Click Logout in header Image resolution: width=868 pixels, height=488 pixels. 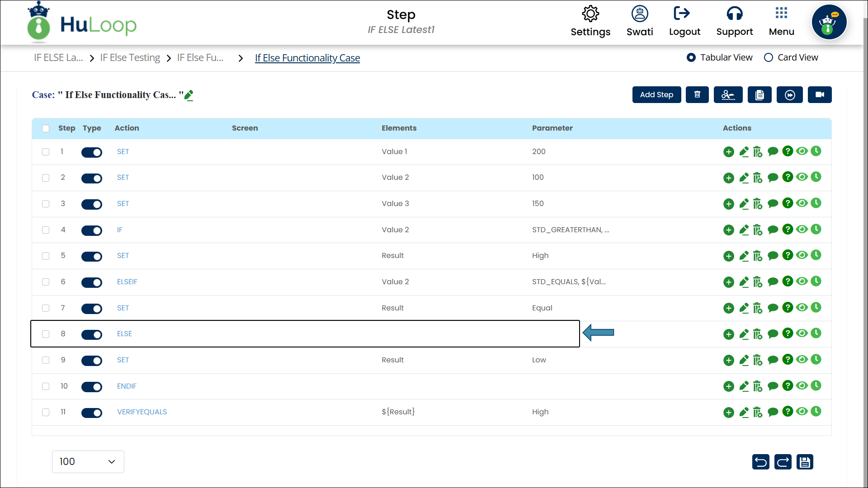point(684,21)
